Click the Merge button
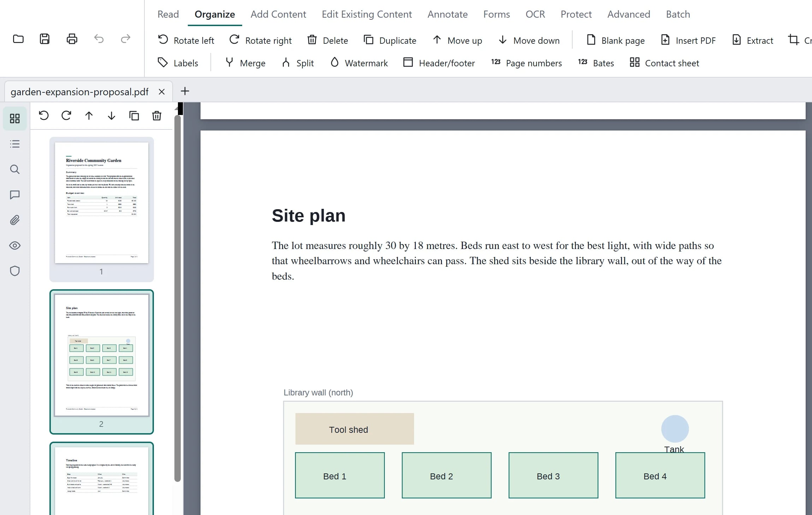The width and height of the screenshot is (812, 515). coord(245,63)
